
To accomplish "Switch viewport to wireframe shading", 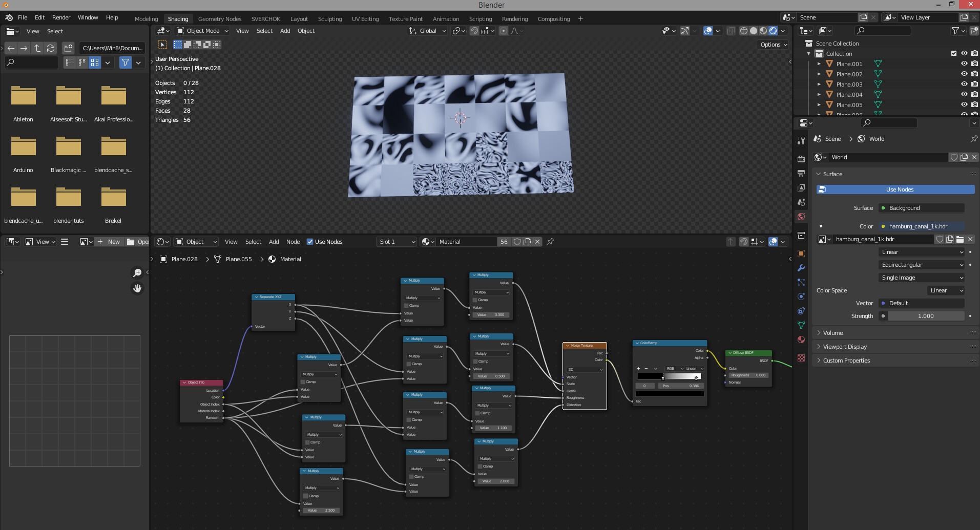I will [x=744, y=31].
